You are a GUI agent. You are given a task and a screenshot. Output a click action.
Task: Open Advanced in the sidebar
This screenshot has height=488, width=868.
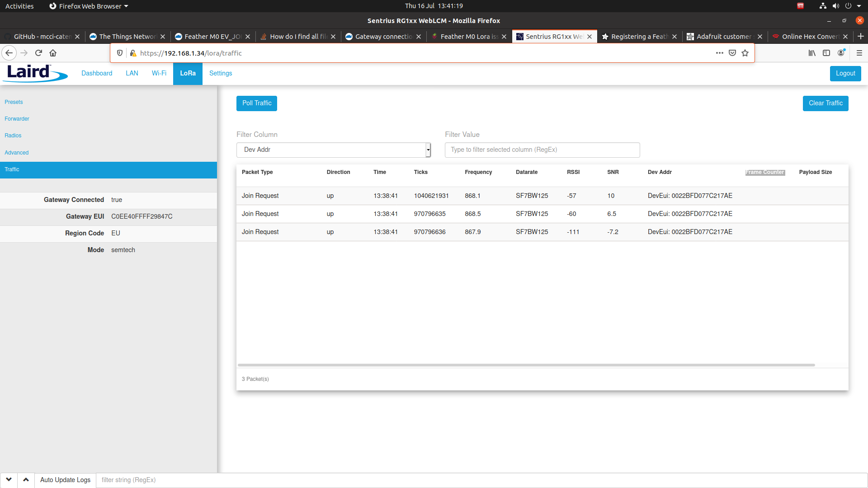click(x=16, y=153)
